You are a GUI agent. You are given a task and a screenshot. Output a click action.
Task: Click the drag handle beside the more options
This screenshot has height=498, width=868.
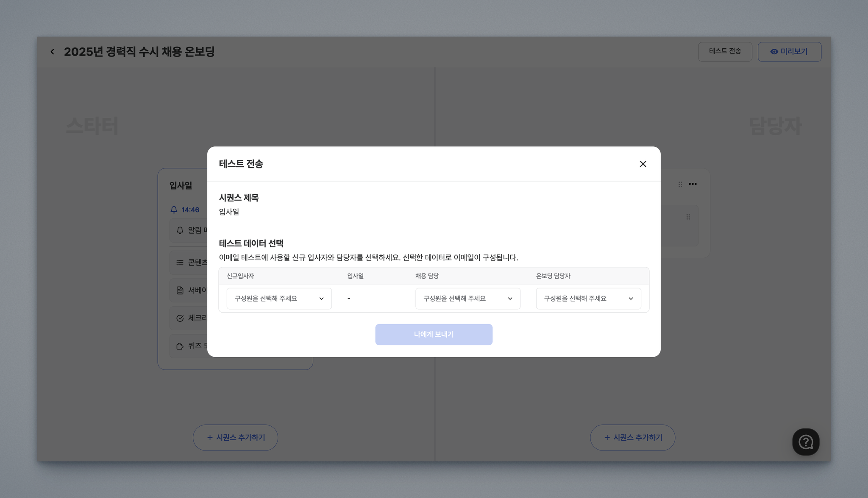[680, 184]
